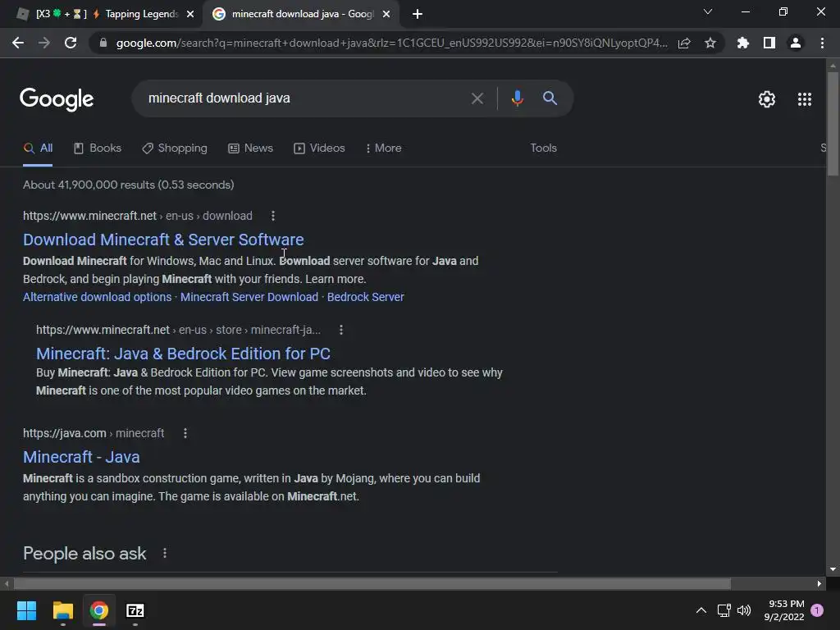Image resolution: width=840 pixels, height=630 pixels.
Task: Click the horizontal scrollbar right arrow
Action: (819, 583)
